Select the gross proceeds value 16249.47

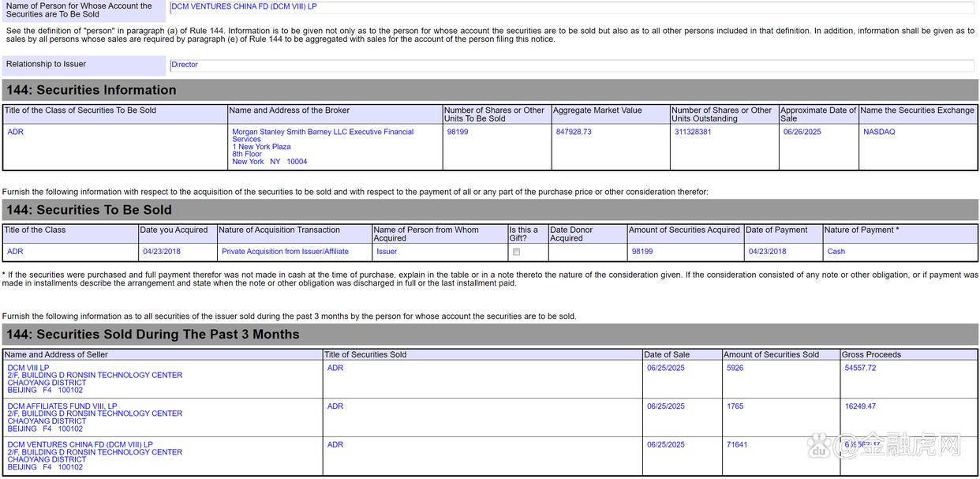coord(860,406)
